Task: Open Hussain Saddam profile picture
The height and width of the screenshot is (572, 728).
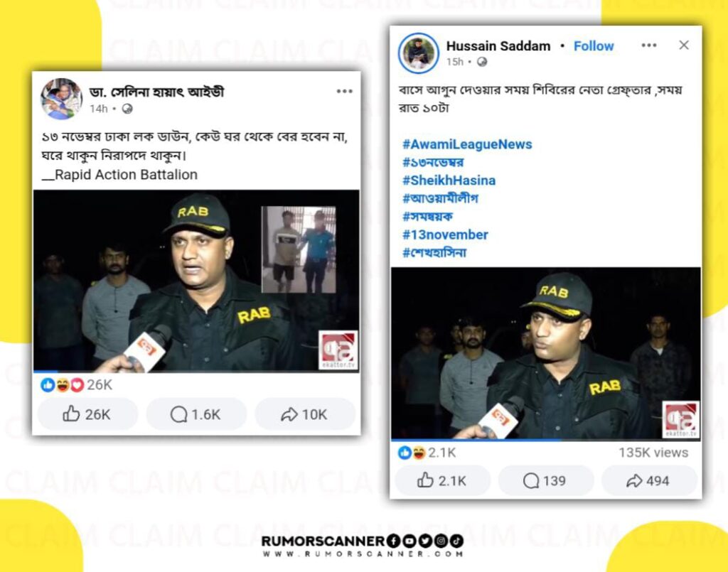Action: pyautogui.click(x=418, y=53)
